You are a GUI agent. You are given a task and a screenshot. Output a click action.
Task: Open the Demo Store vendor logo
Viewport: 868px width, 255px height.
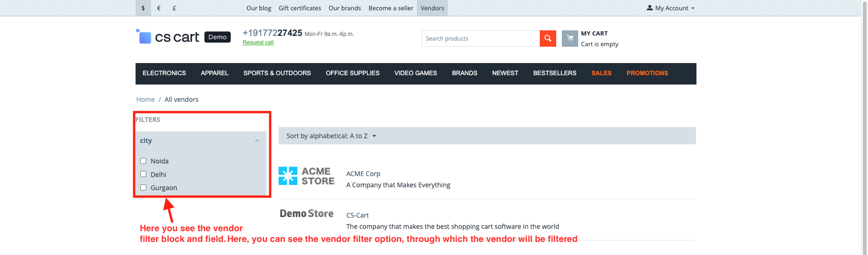point(307,213)
